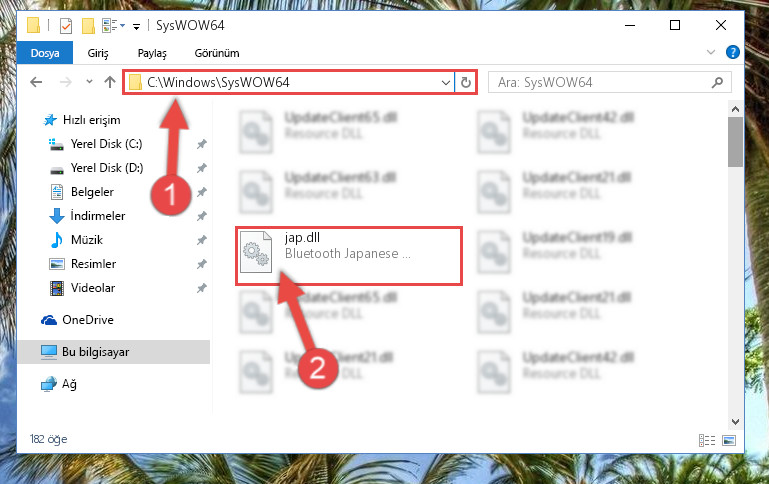Go up one folder level
This screenshot has height=484, width=769.
[110, 82]
